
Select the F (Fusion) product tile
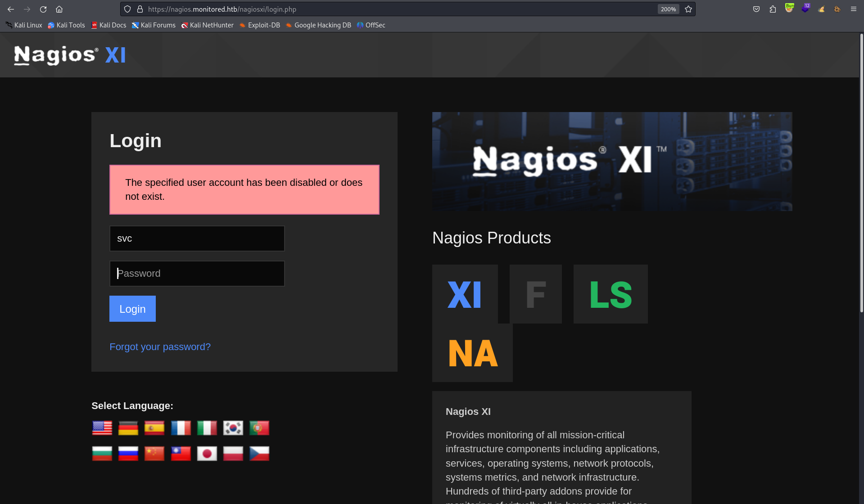click(536, 294)
